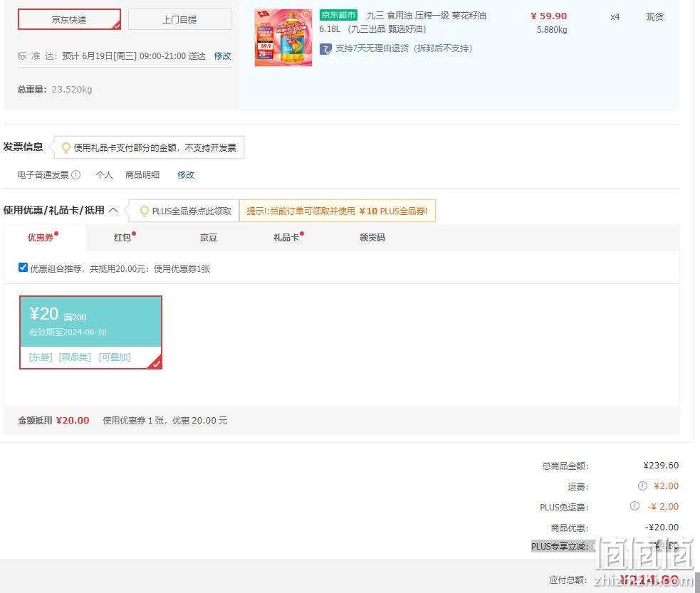The width and height of the screenshot is (700, 593).
Task: Click the [可叠加] coupon tag
Action: click(115, 357)
